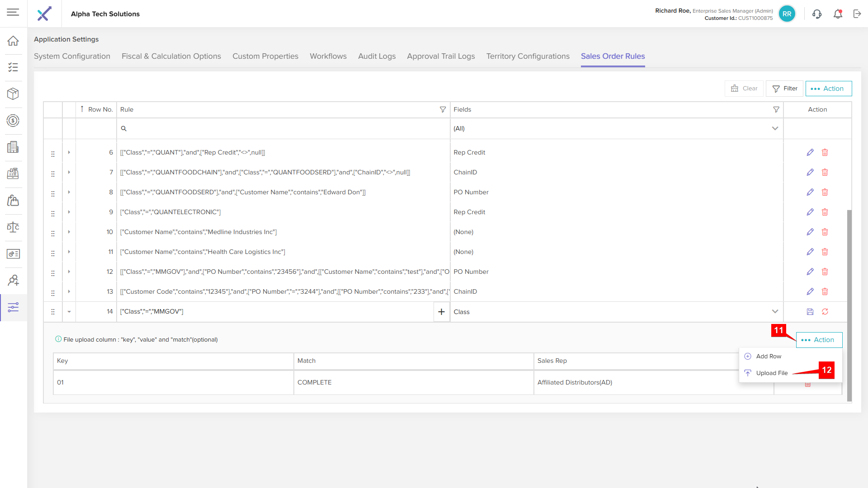This screenshot has height=488, width=868.
Task: Click the top Action button
Action: pos(828,89)
